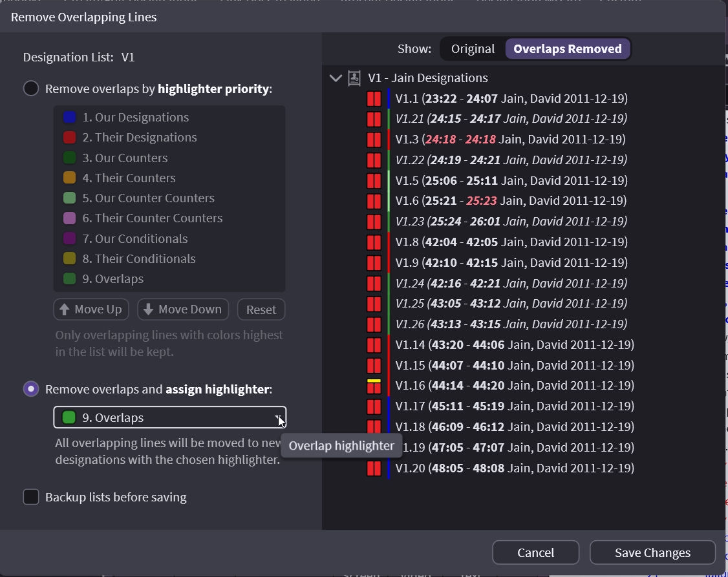Click the red icon beside V1.14 designation
The height and width of the screenshot is (577, 728).
[374, 345]
